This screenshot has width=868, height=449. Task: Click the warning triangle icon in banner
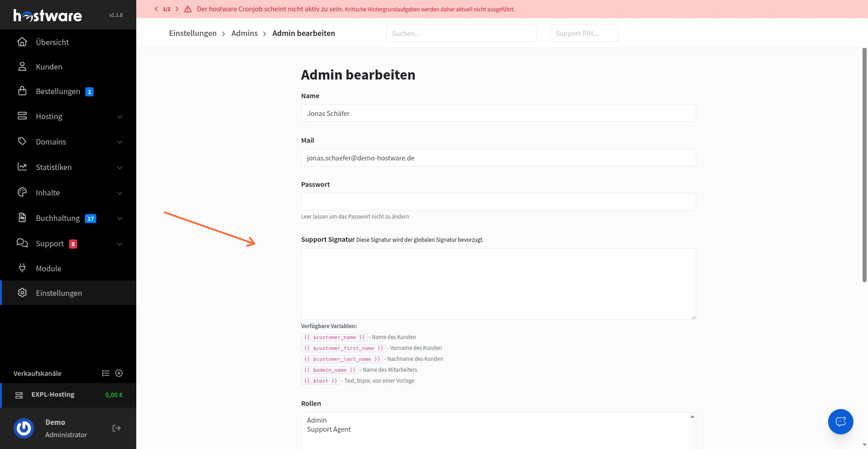[188, 9]
